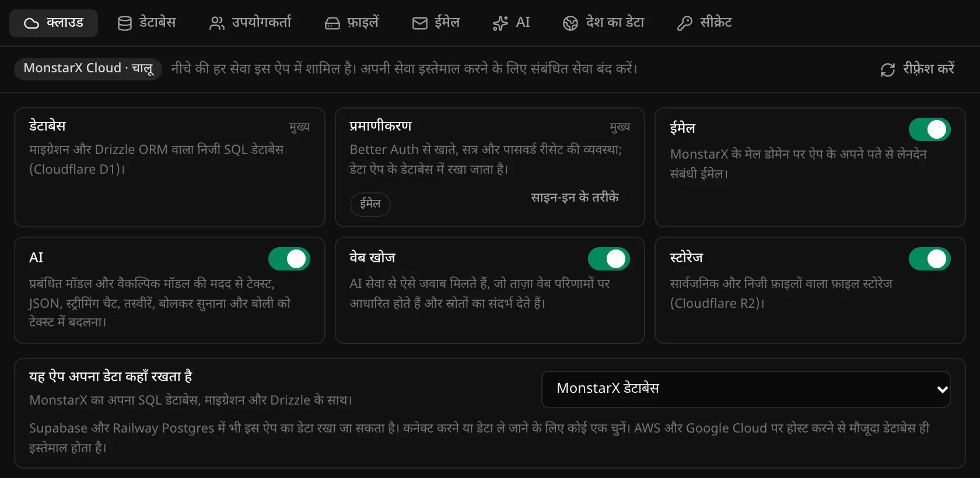980x478 pixels.
Task: Click the MonstarX Cloud · चालू status badge
Action: pos(88,69)
